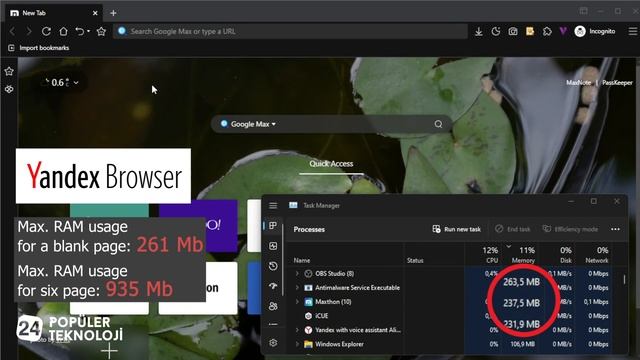Image resolution: width=640 pixels, height=360 pixels.
Task: Click the sidebar icon below favorites star
Action: point(9,89)
